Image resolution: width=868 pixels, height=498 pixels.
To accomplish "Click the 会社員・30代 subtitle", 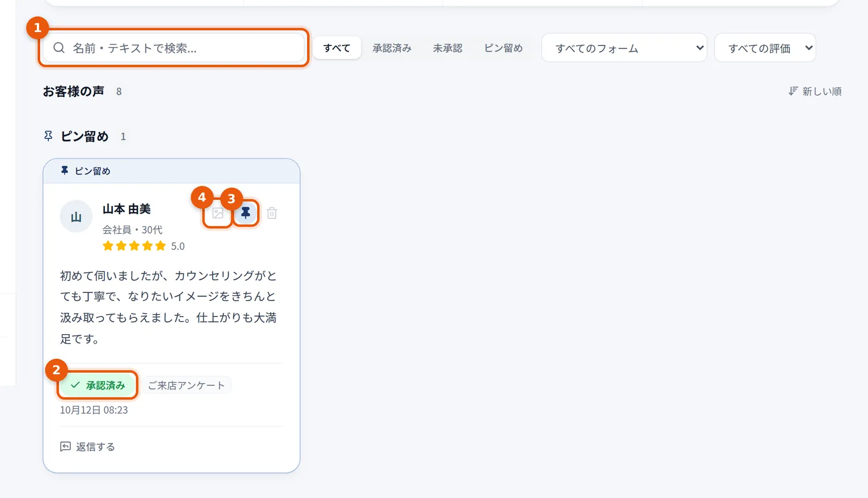I will coord(132,230).
